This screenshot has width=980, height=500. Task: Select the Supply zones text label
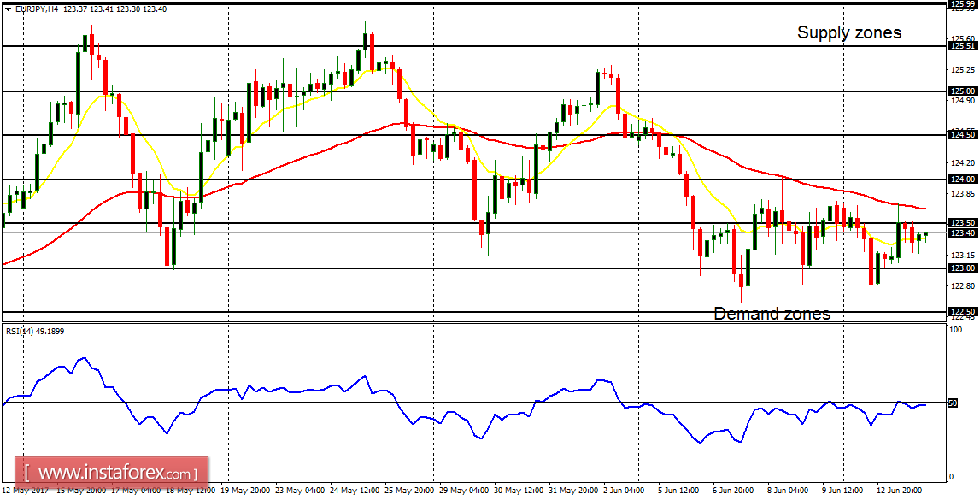[x=849, y=32]
